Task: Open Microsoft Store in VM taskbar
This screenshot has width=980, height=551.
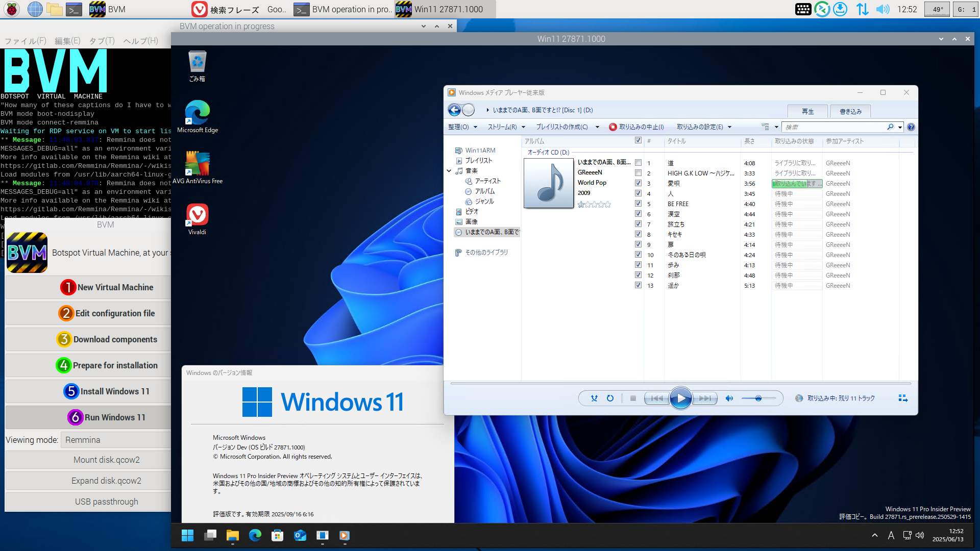Action: click(x=278, y=535)
